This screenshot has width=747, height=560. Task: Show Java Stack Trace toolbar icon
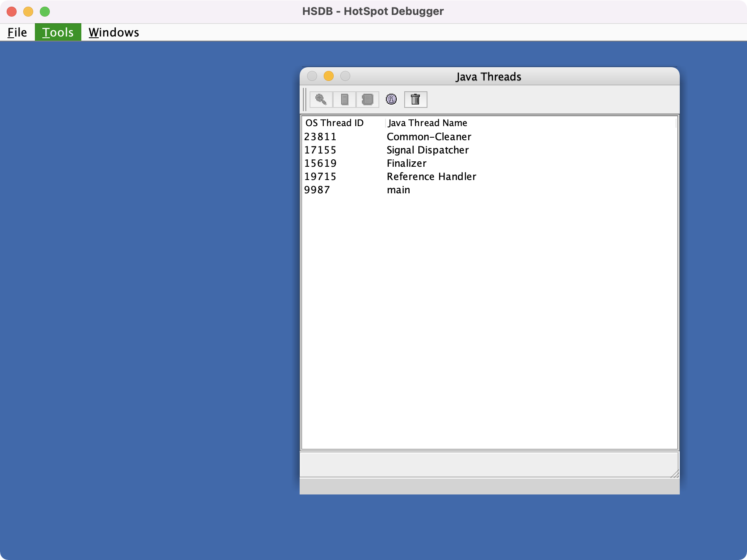[368, 100]
